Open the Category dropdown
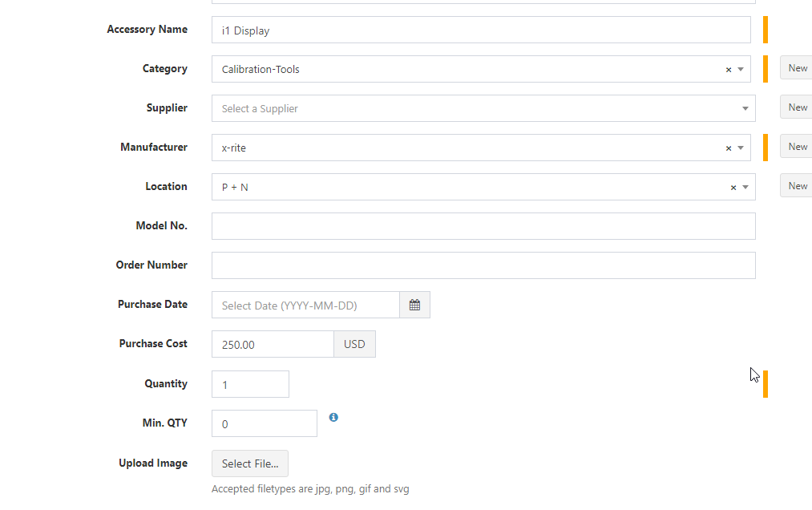 pos(741,69)
